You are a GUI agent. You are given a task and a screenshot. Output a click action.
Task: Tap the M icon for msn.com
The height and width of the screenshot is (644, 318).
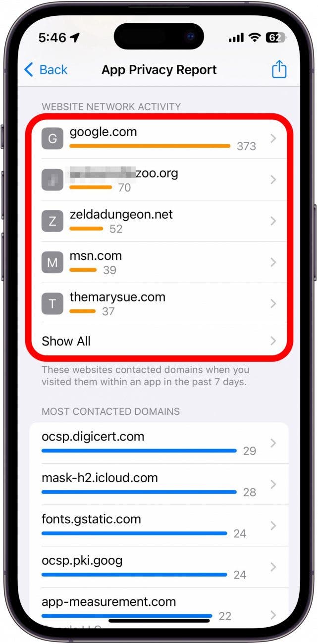(53, 262)
